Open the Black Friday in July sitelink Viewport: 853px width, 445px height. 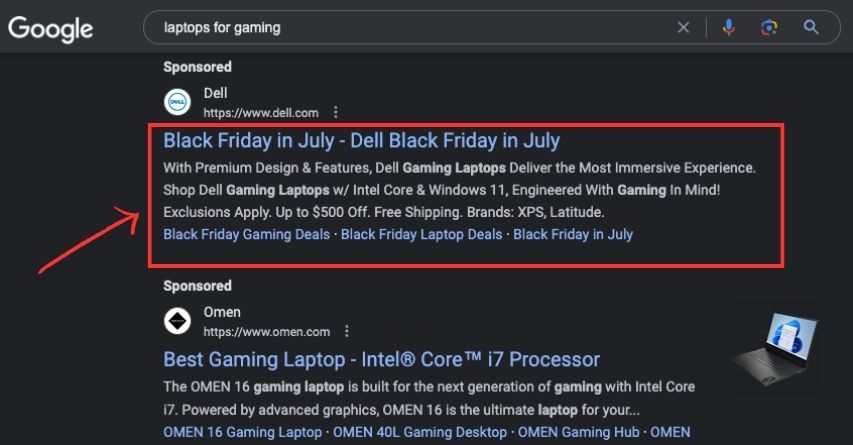[x=573, y=235]
